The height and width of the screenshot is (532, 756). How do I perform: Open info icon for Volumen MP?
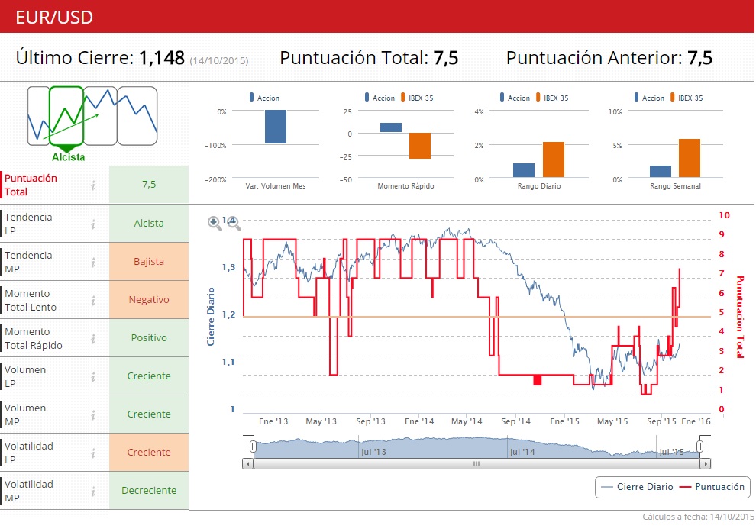(93, 415)
